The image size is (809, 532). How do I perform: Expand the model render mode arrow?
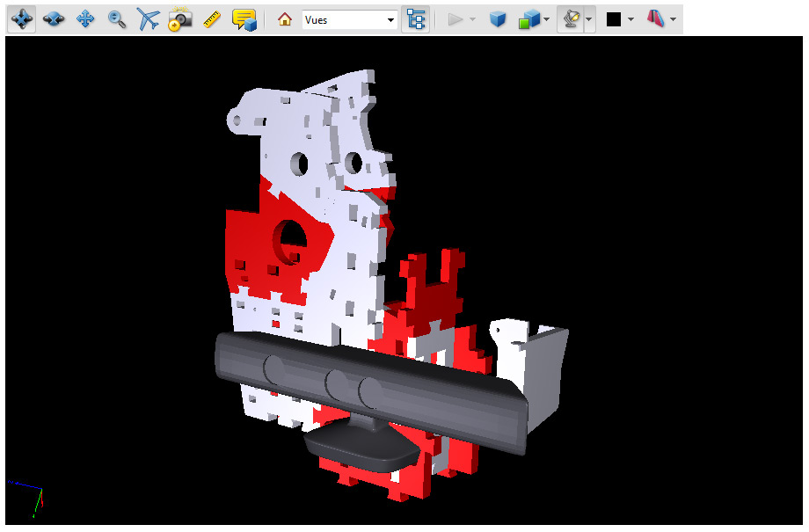[x=547, y=19]
